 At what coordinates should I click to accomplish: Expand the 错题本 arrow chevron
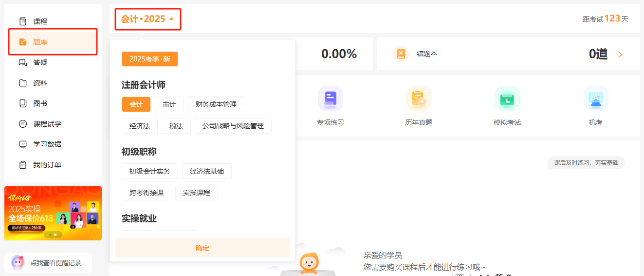[x=620, y=55]
